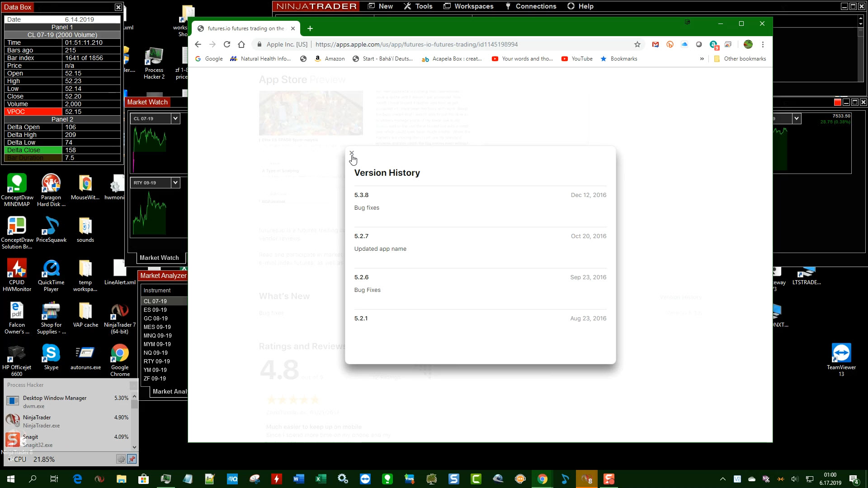868x488 pixels.
Task: Open Excel from taskbar
Action: [x=321, y=479]
